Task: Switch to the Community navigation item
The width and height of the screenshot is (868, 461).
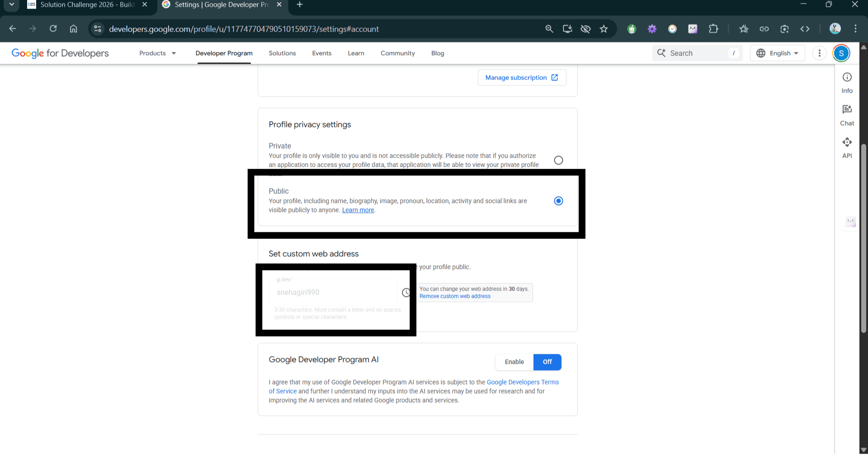Action: pos(397,53)
